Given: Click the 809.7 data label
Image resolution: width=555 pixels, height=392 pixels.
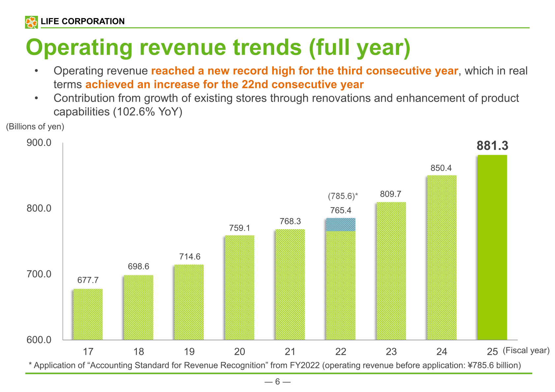Looking at the screenshot, I should coord(391,194).
